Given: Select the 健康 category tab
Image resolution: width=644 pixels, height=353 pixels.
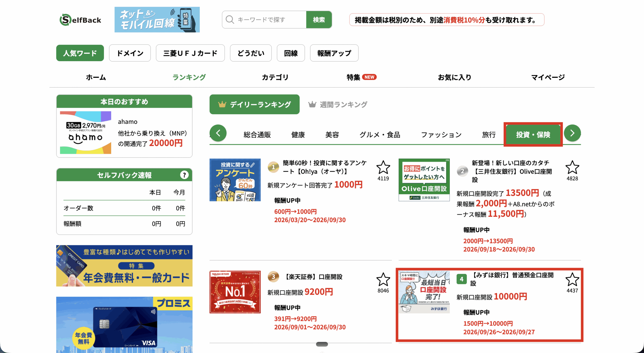Looking at the screenshot, I should [298, 135].
